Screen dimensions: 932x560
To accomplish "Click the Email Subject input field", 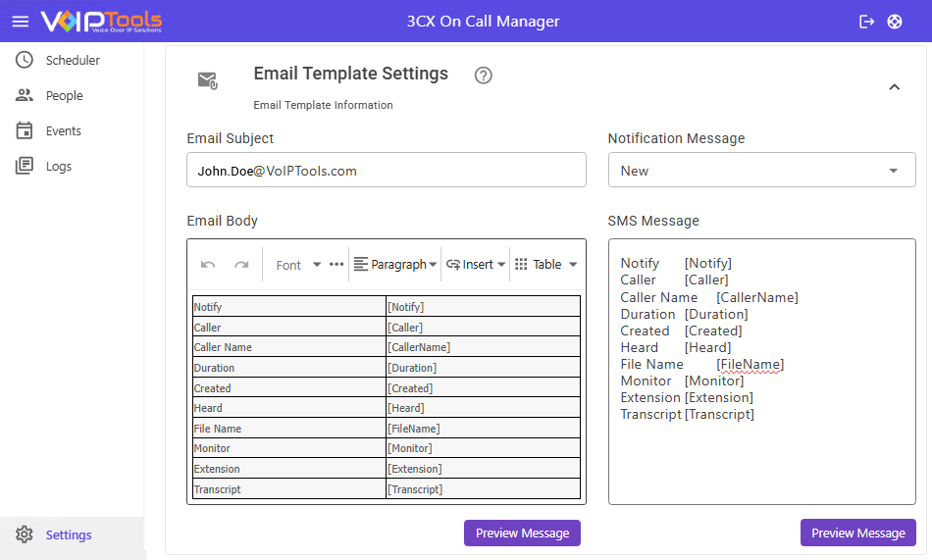I will (x=386, y=171).
